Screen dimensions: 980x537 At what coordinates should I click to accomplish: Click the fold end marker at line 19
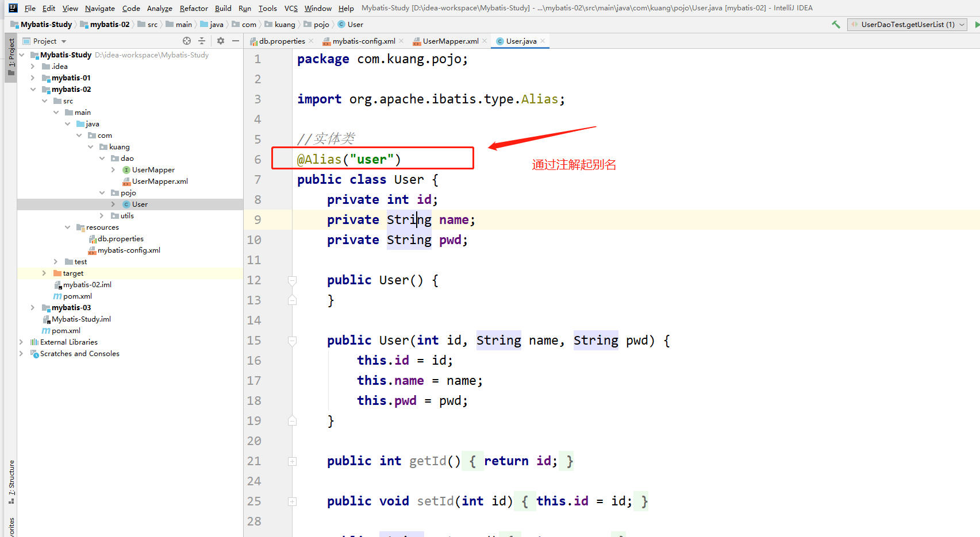pos(292,421)
